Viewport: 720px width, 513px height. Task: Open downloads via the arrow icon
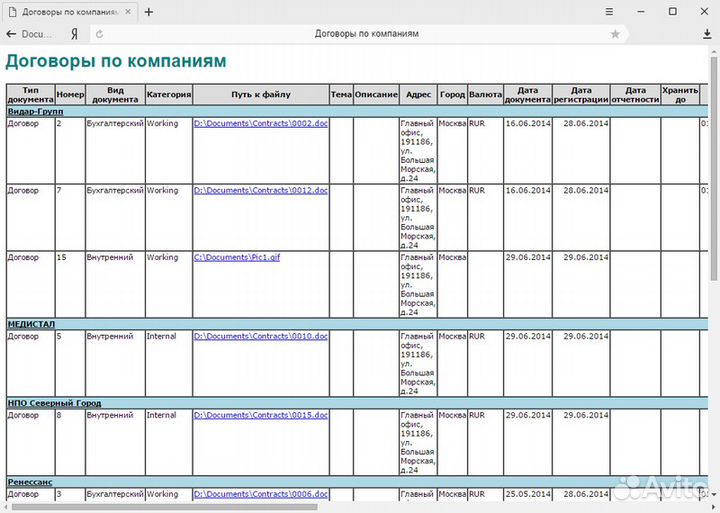click(x=707, y=33)
